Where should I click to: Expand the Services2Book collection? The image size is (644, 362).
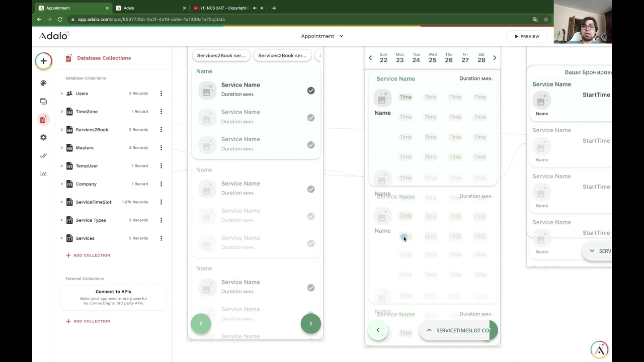[x=62, y=130]
